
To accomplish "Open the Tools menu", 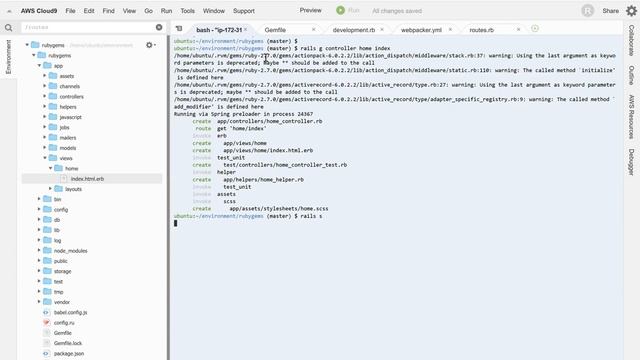I will (x=187, y=11).
